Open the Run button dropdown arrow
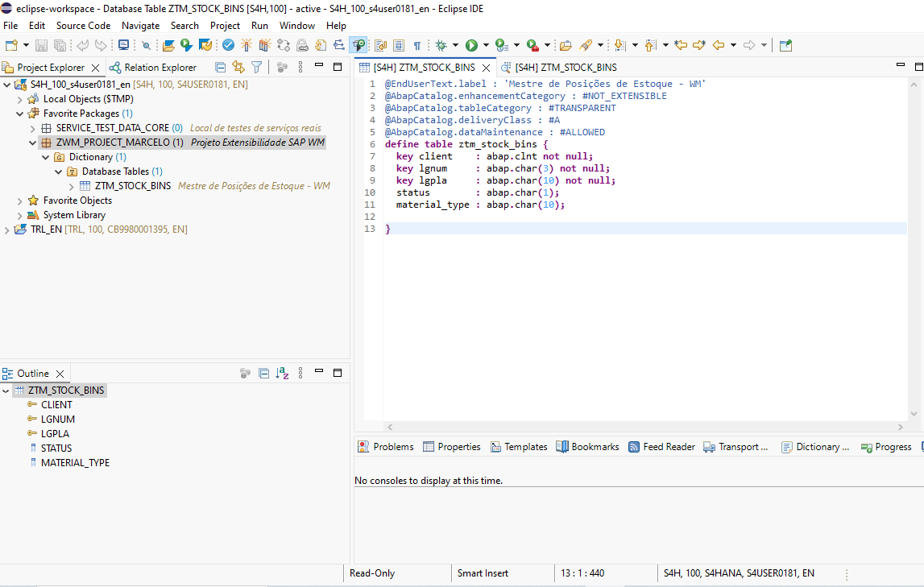Viewport: 924px width, 587px height. click(x=485, y=46)
